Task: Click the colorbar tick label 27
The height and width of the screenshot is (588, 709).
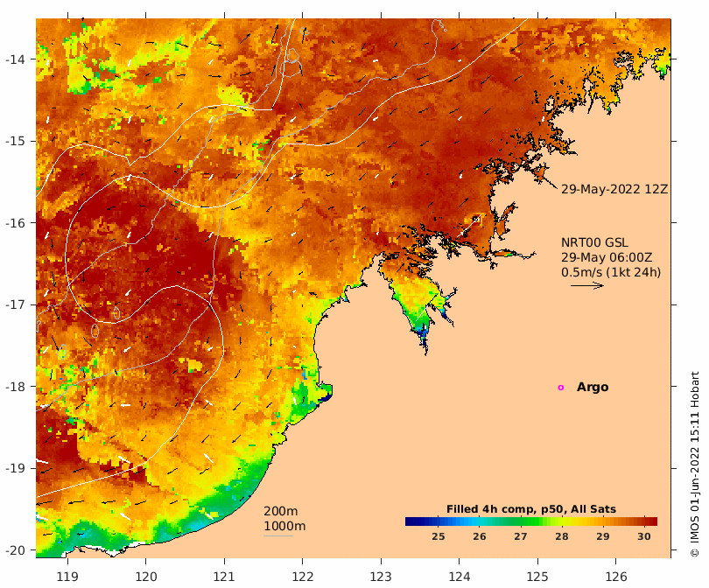Action: (520, 536)
